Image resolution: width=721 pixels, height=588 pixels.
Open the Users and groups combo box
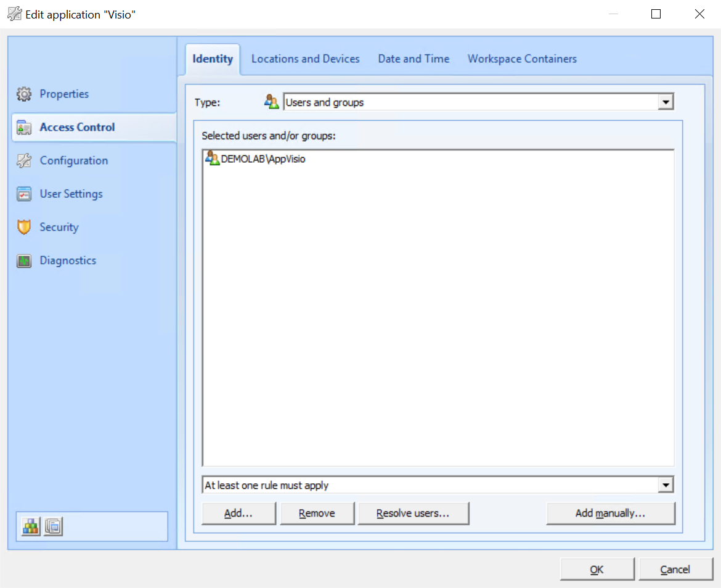point(478,102)
